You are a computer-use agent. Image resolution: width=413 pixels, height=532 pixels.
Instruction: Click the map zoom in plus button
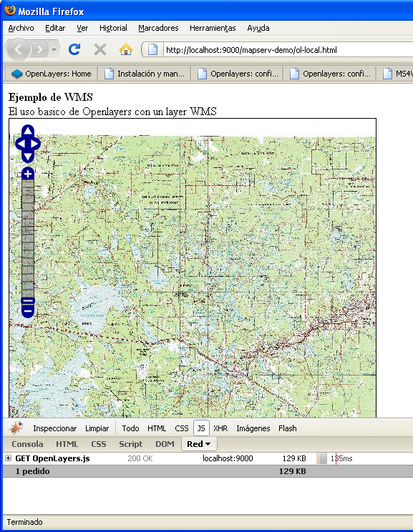28,174
